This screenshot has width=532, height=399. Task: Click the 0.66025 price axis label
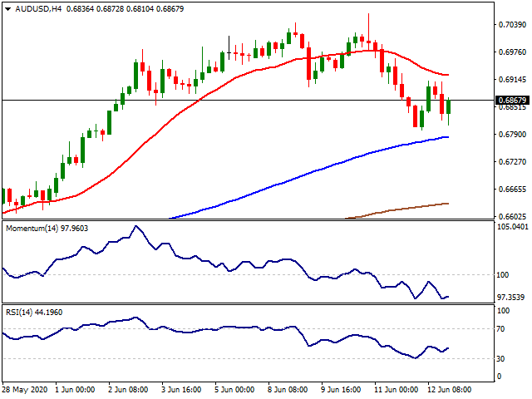point(512,216)
